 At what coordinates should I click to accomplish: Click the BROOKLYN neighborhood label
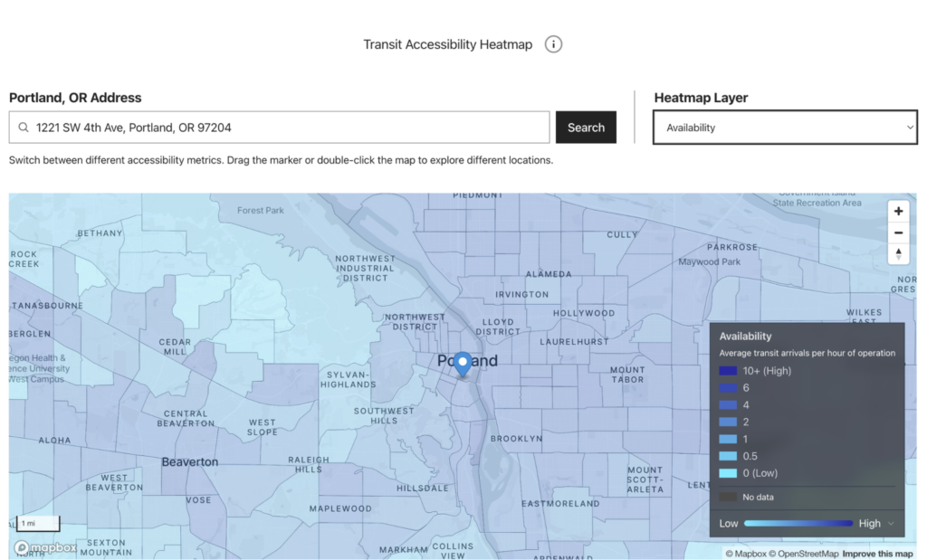coord(516,439)
